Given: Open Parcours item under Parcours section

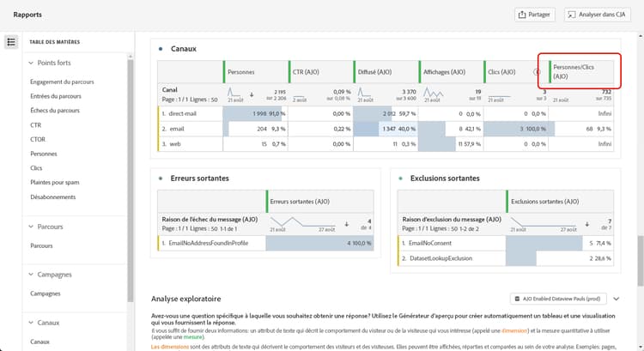Looking at the screenshot, I should [41, 245].
